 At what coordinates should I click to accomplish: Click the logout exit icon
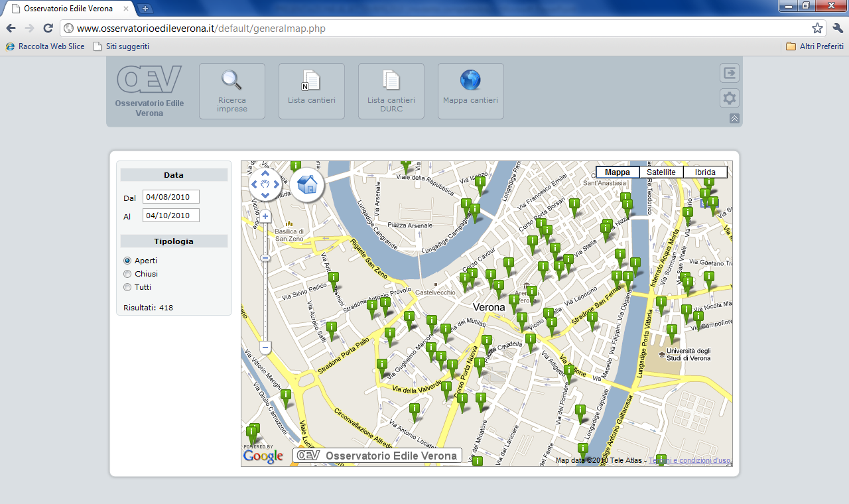pos(730,73)
